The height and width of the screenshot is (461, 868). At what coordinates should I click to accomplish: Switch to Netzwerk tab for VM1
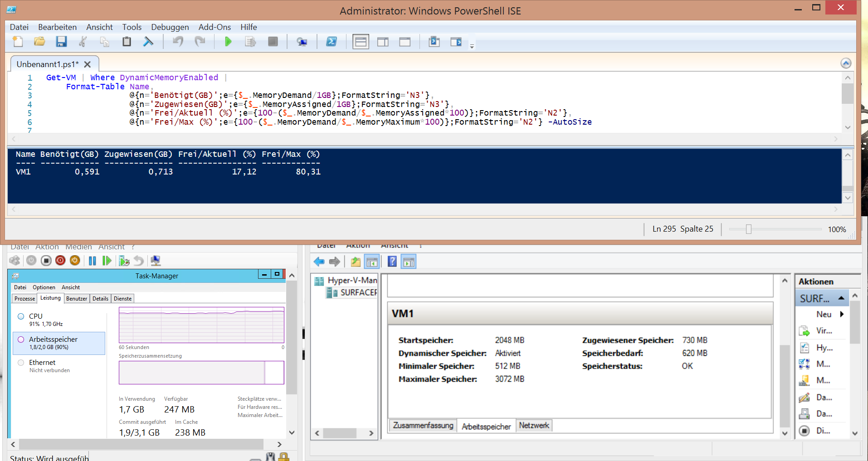pos(534,426)
